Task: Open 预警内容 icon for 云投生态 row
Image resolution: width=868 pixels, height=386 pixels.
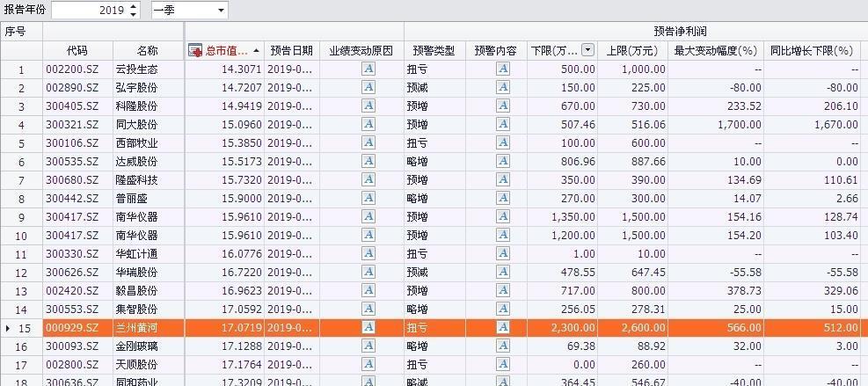Action: [x=503, y=69]
